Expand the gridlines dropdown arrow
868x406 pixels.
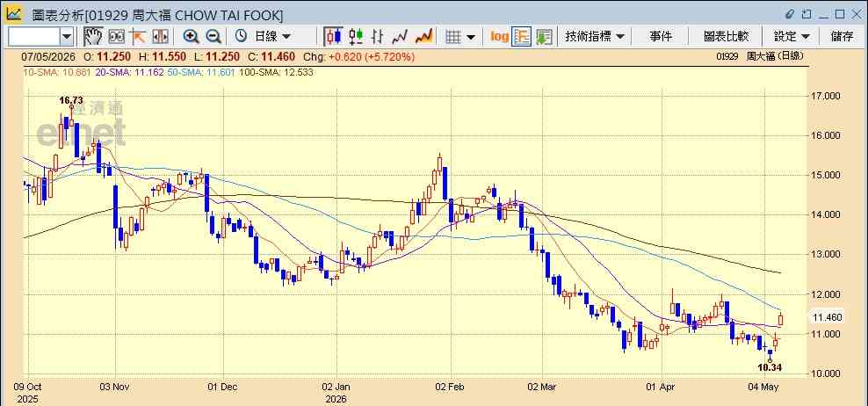471,37
